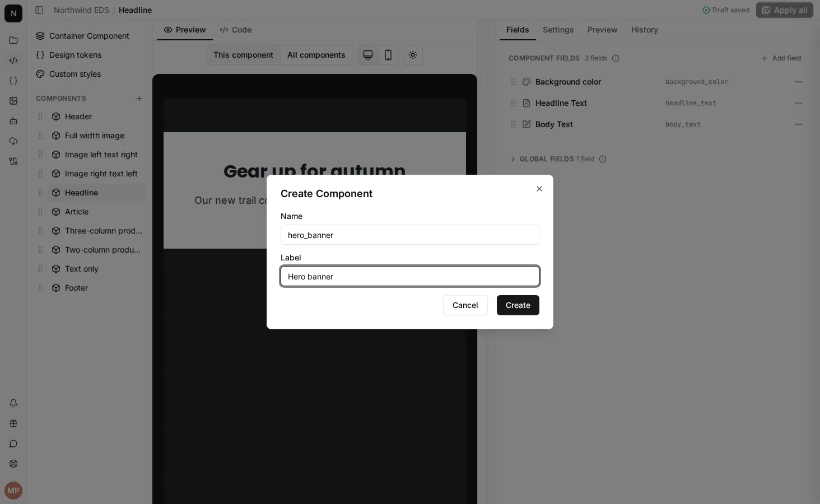
Task: Focus the Name input field
Action: (410, 235)
